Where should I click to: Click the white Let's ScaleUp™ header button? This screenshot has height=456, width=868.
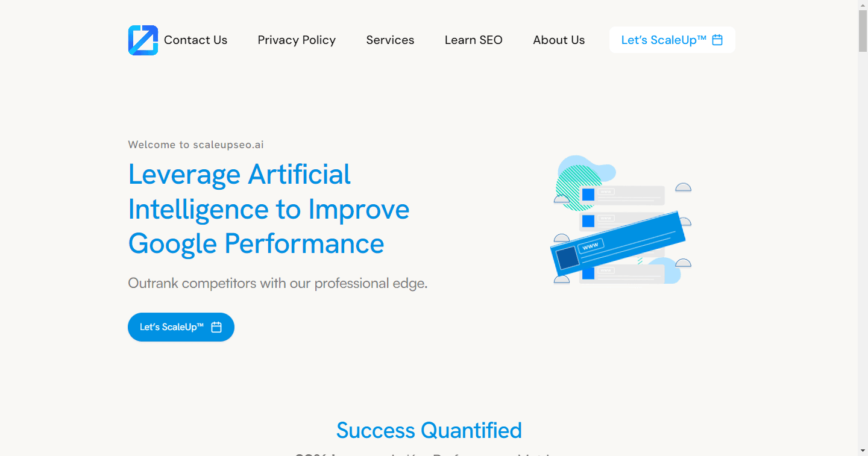pos(672,40)
